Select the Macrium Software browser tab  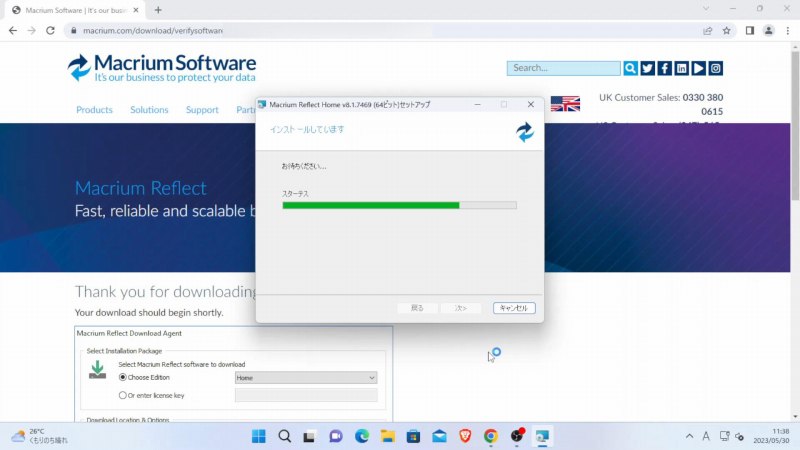(x=76, y=10)
